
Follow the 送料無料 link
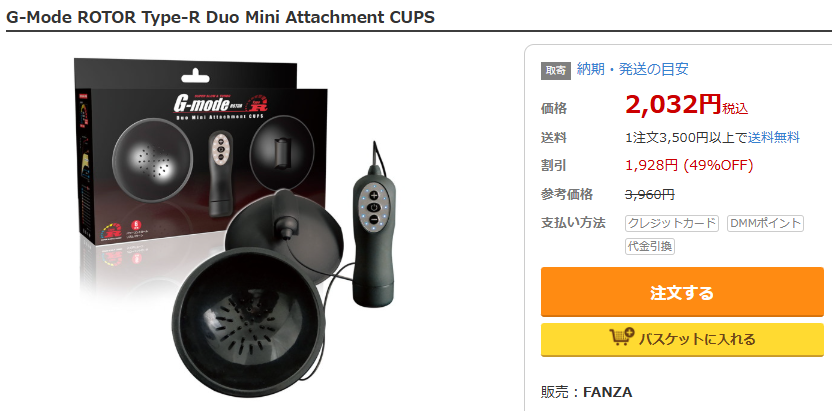point(773,138)
